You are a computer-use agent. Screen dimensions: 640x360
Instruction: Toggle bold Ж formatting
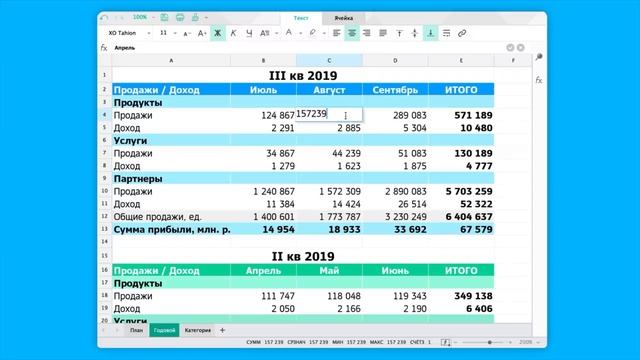point(218,33)
